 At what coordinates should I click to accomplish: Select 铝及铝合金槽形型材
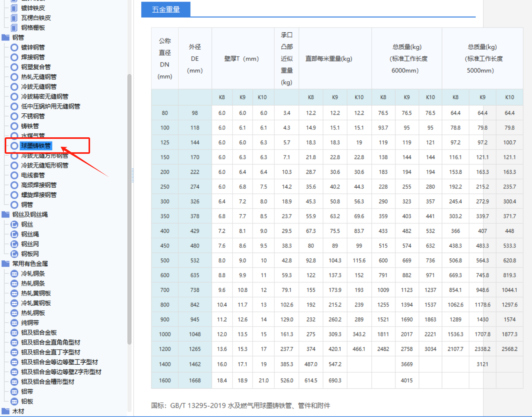click(48, 382)
